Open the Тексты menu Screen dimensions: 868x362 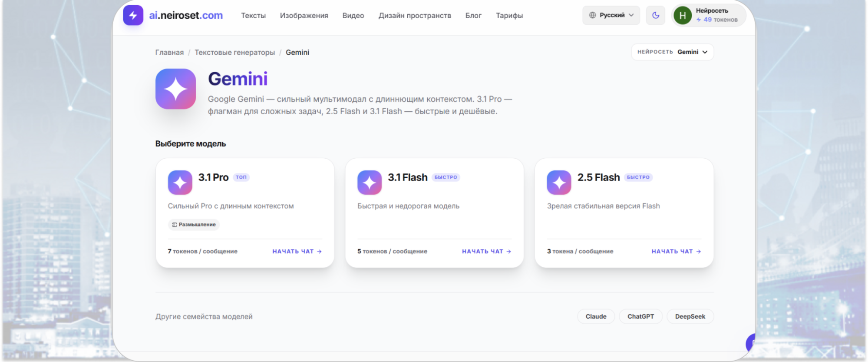[253, 16]
